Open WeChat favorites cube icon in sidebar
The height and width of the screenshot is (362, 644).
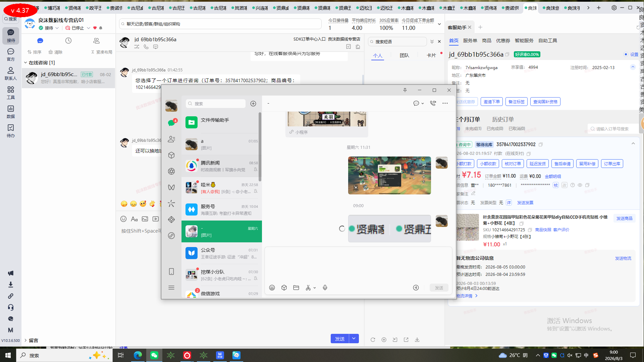point(171,155)
